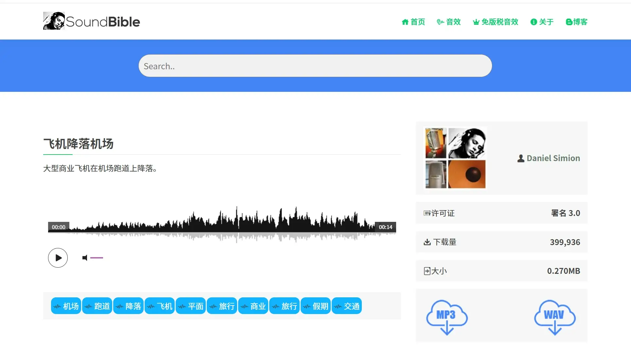
Task: Click the MP3 cloud download icon
Action: (447, 316)
